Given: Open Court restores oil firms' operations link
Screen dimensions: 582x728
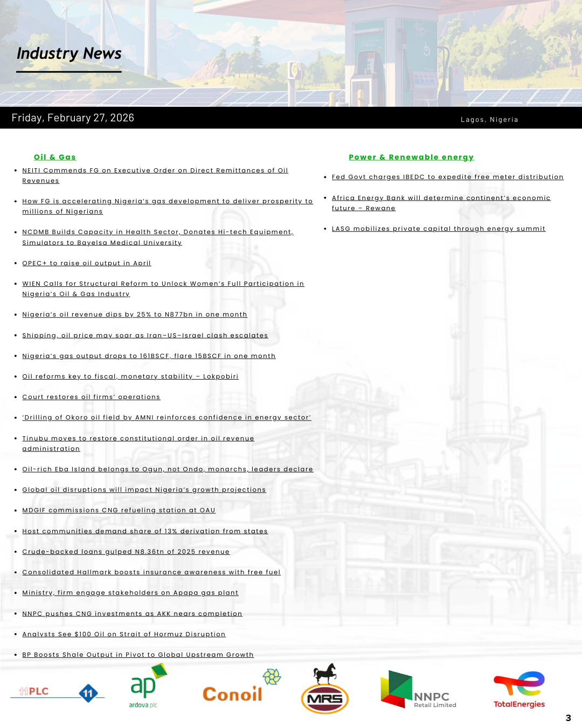Looking at the screenshot, I should pyautogui.click(x=91, y=397).
